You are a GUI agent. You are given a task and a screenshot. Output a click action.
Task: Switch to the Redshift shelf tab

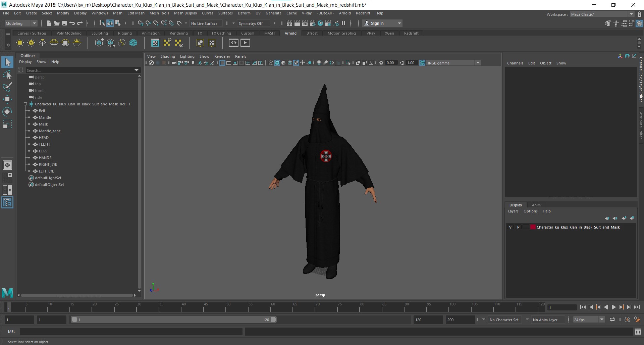coord(411,33)
